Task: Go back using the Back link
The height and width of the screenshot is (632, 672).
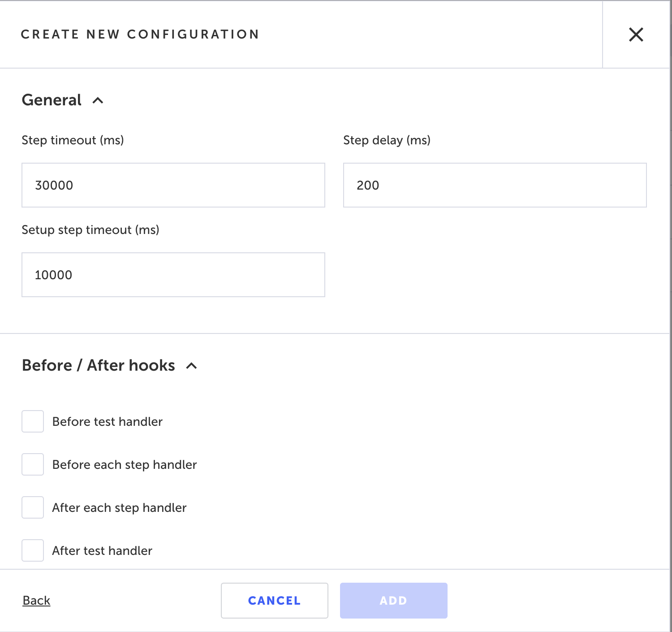Action: [x=36, y=601]
